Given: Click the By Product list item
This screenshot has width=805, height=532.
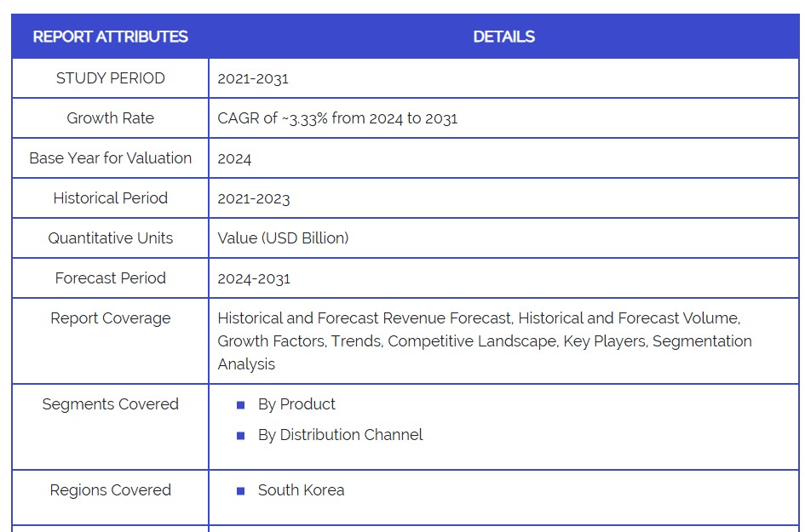Looking at the screenshot, I should (296, 404).
